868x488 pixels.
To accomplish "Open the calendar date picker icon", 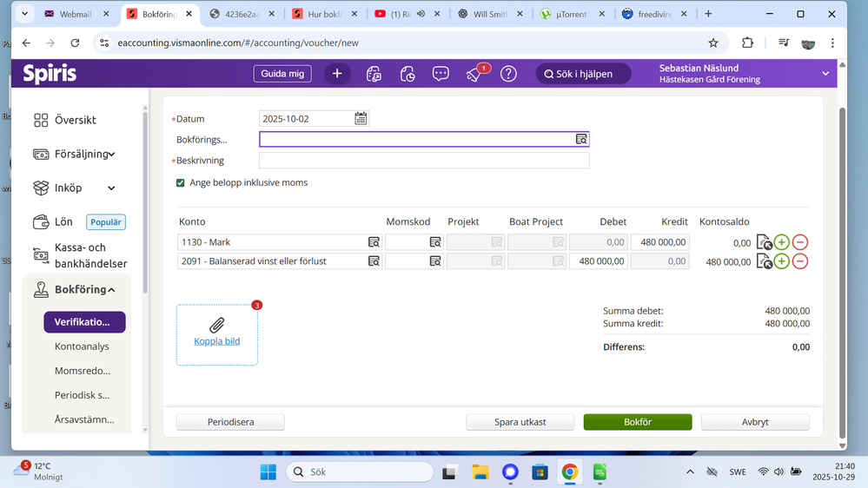I will tap(361, 119).
